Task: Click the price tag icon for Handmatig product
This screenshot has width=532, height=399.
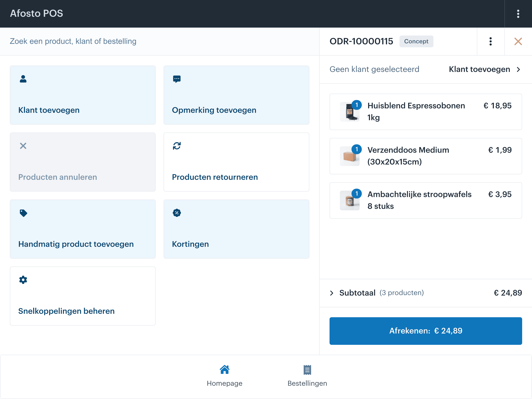Action: [x=23, y=213]
